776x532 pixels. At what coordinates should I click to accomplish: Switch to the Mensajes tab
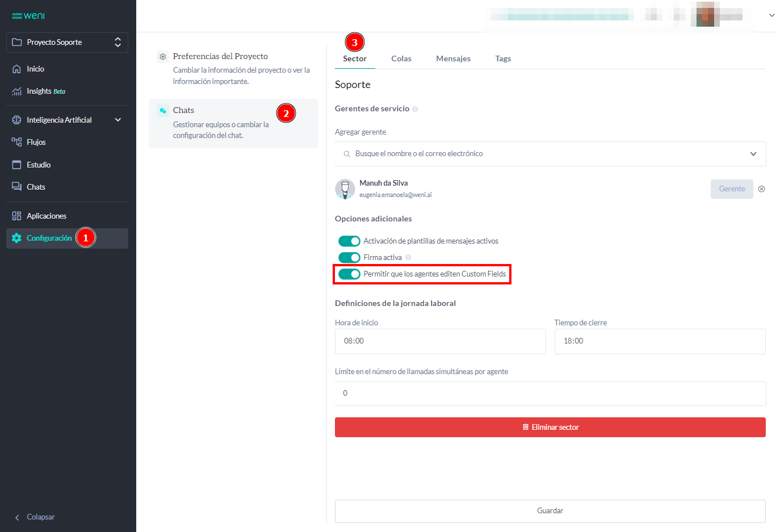(x=453, y=58)
